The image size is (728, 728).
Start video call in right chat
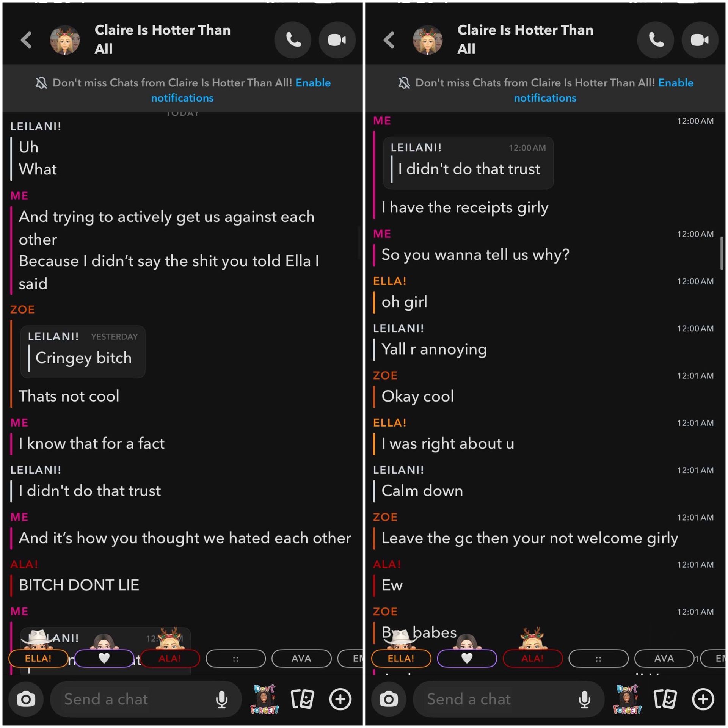tap(700, 40)
